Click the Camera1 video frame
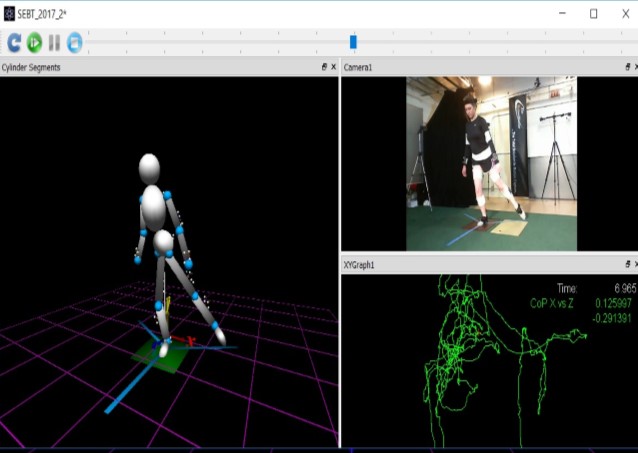Screen dimensions: 638x453 click(490, 163)
